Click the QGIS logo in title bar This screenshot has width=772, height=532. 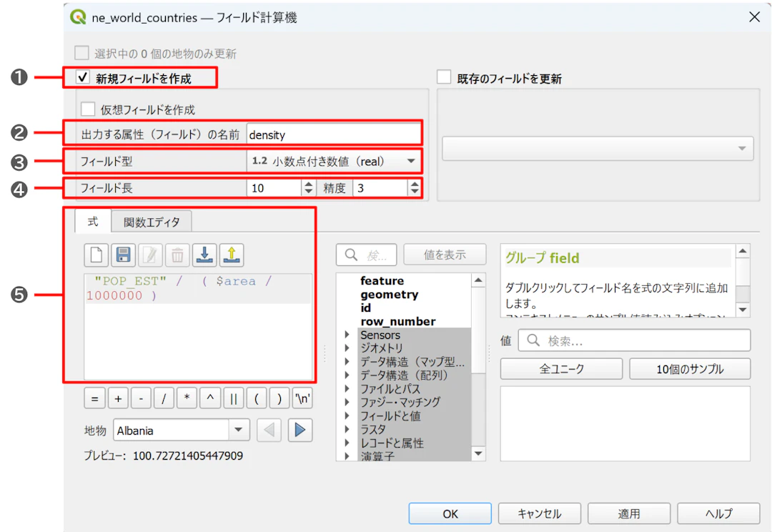[78, 17]
